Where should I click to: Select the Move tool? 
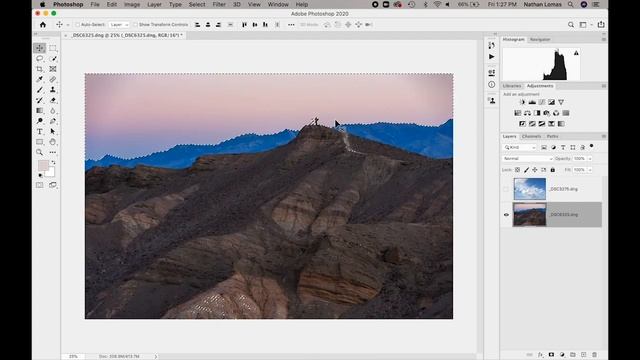click(x=40, y=48)
